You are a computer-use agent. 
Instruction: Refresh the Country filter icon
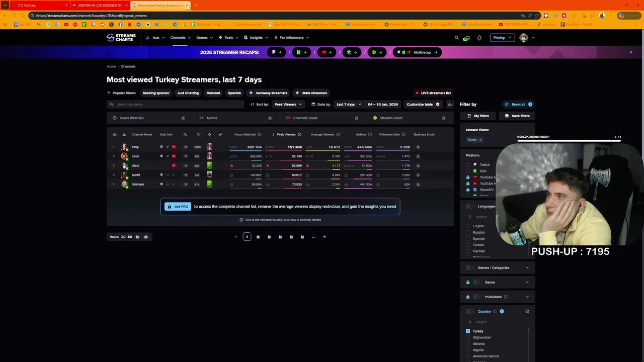(x=527, y=311)
